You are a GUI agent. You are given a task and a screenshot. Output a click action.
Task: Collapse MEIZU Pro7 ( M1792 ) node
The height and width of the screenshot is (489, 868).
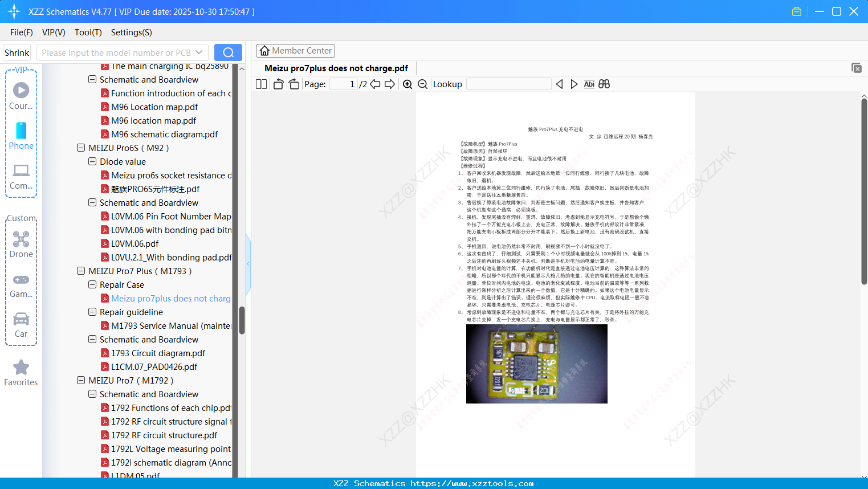coord(81,381)
